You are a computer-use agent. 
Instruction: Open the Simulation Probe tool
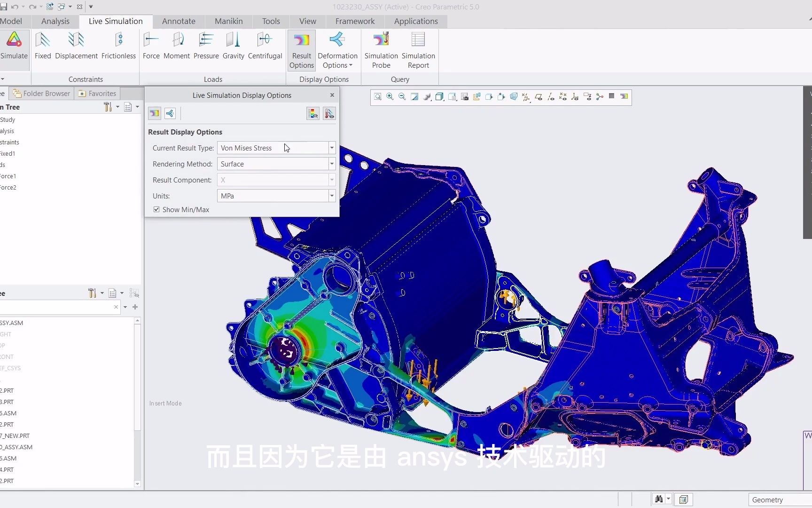[x=381, y=49]
